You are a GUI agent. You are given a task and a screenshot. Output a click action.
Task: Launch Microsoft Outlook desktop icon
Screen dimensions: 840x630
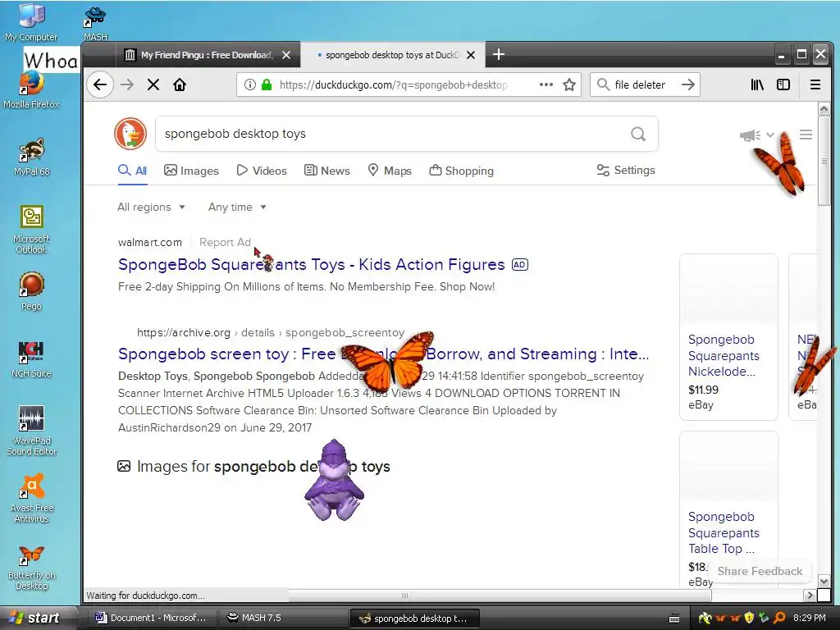pyautogui.click(x=31, y=230)
